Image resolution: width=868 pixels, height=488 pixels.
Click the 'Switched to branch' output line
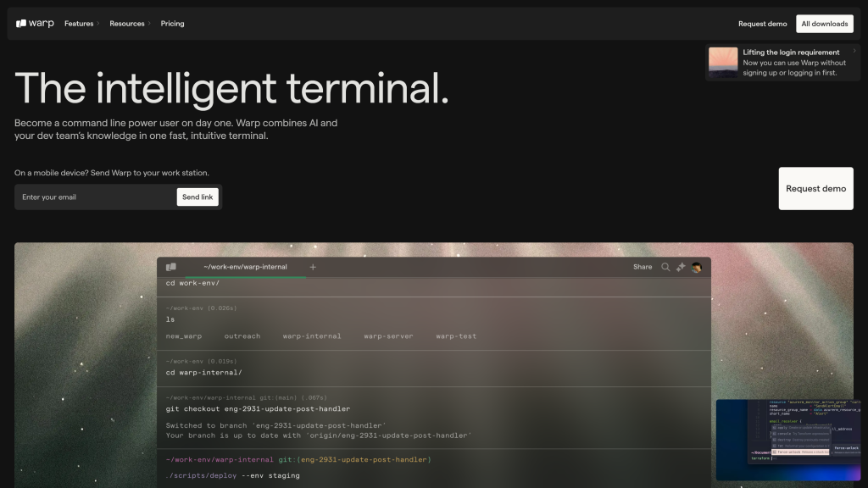pos(275,425)
